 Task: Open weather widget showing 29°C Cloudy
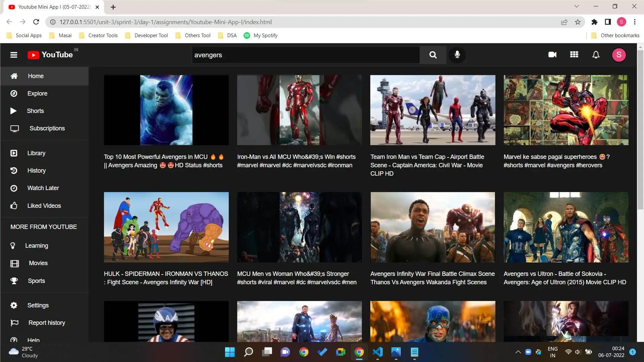tap(23, 352)
